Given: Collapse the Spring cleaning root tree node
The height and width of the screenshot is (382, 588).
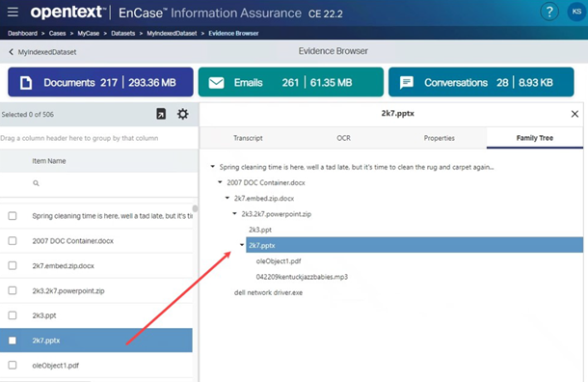Looking at the screenshot, I should tap(213, 166).
